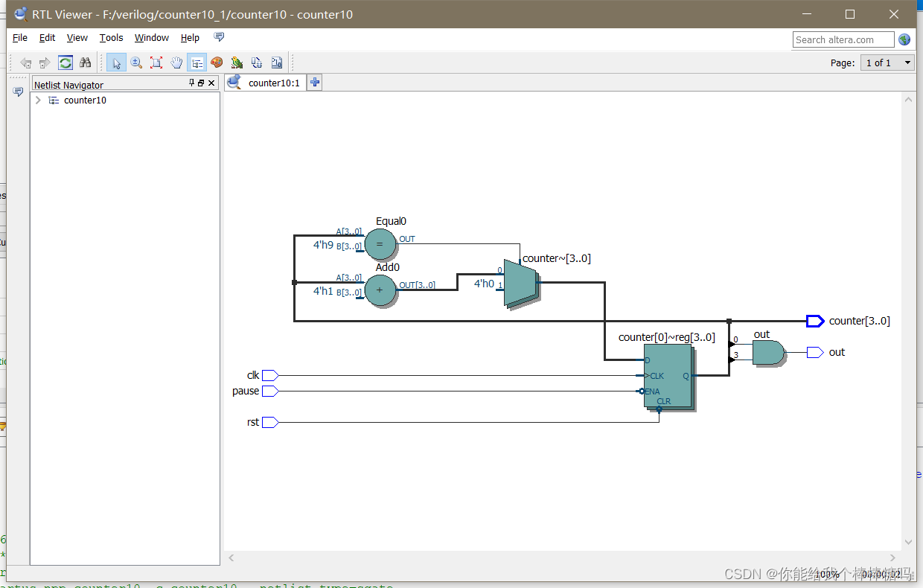Image resolution: width=923 pixels, height=588 pixels.
Task: Open the Page 1 of 1 dropdown
Action: 887,63
